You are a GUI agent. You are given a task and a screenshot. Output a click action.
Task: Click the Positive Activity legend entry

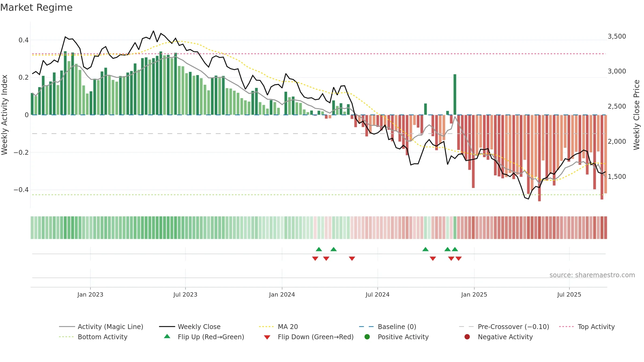click(x=397, y=337)
